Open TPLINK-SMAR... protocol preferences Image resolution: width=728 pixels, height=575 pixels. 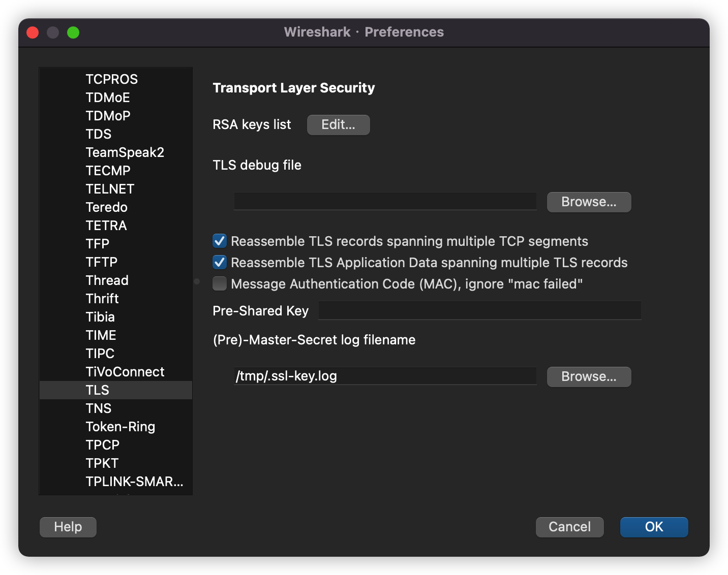pos(134,482)
